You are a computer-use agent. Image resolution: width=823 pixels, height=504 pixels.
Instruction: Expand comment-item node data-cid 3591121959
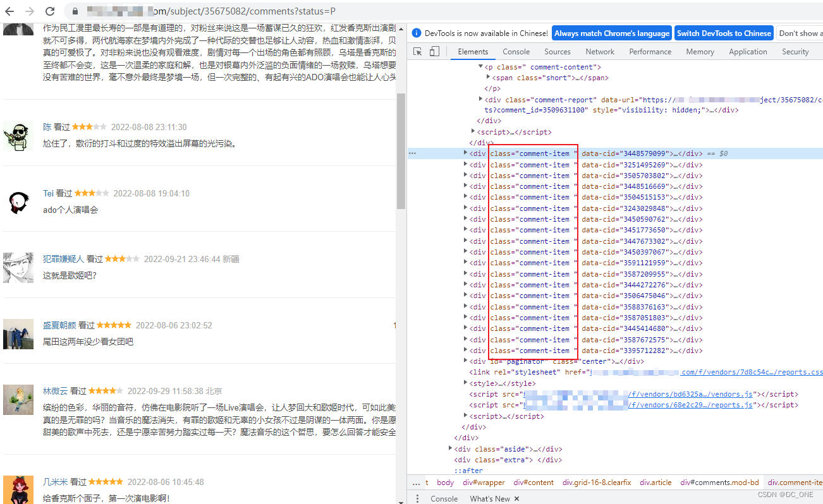coord(466,263)
